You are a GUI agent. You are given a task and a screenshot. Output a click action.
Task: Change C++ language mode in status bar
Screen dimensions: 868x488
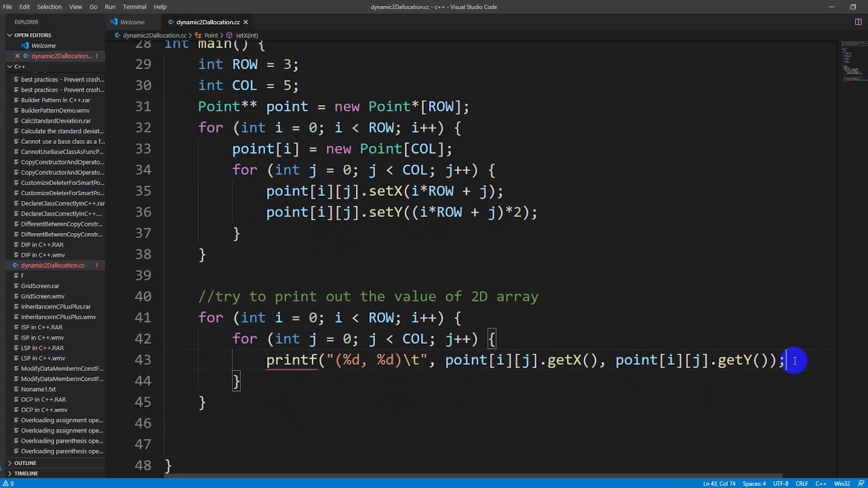821,483
